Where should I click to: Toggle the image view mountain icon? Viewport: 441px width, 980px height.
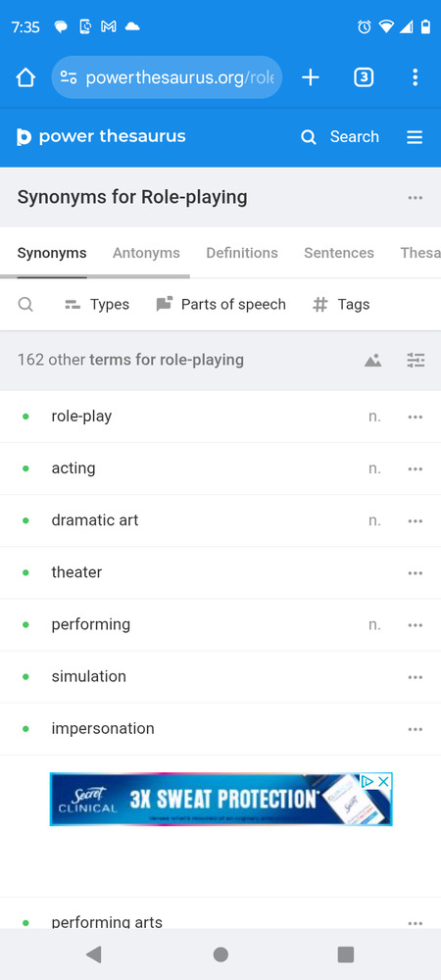click(x=373, y=360)
